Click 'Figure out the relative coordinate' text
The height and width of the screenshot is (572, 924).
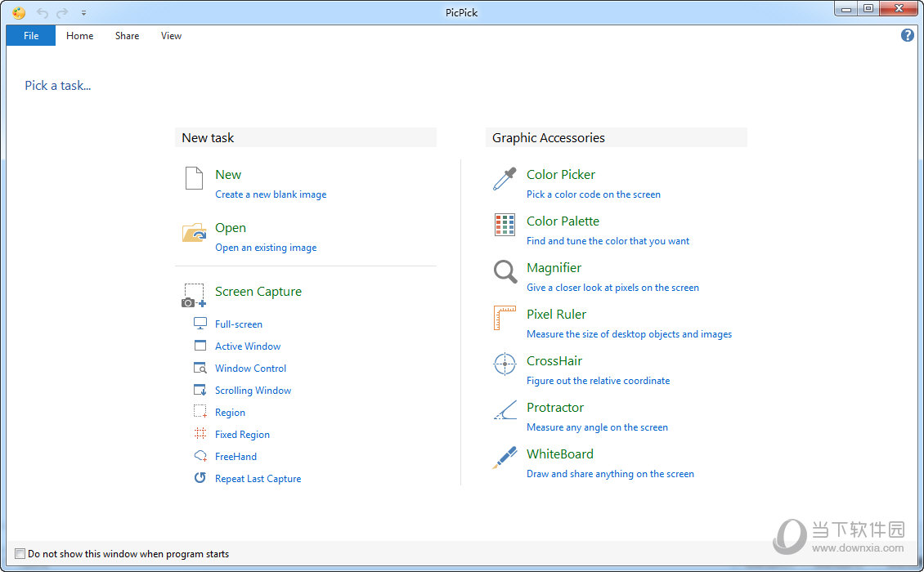[x=598, y=381]
